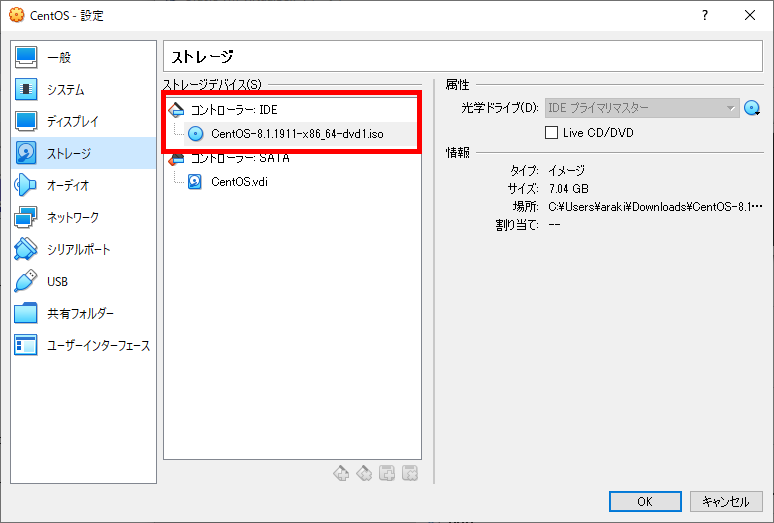This screenshot has width=774, height=523.
Task: Click the window layout icon beside ユーザーインターフェース
Action: pyautogui.click(x=26, y=345)
